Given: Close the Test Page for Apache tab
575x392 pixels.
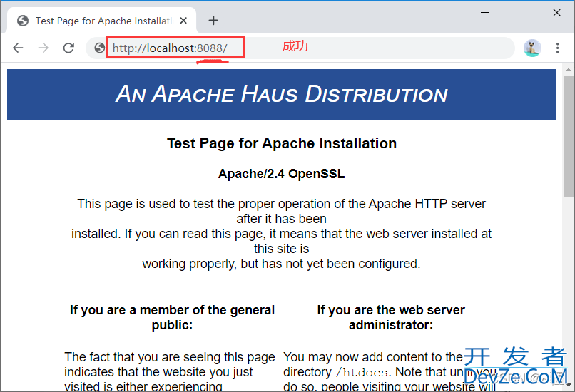Looking at the screenshot, I should tap(183, 21).
